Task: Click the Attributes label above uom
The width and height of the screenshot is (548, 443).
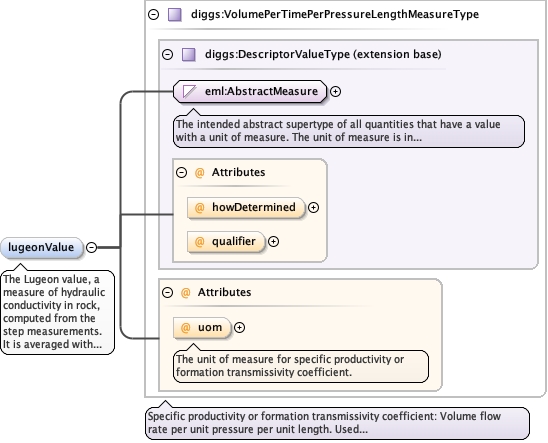Action: click(224, 292)
